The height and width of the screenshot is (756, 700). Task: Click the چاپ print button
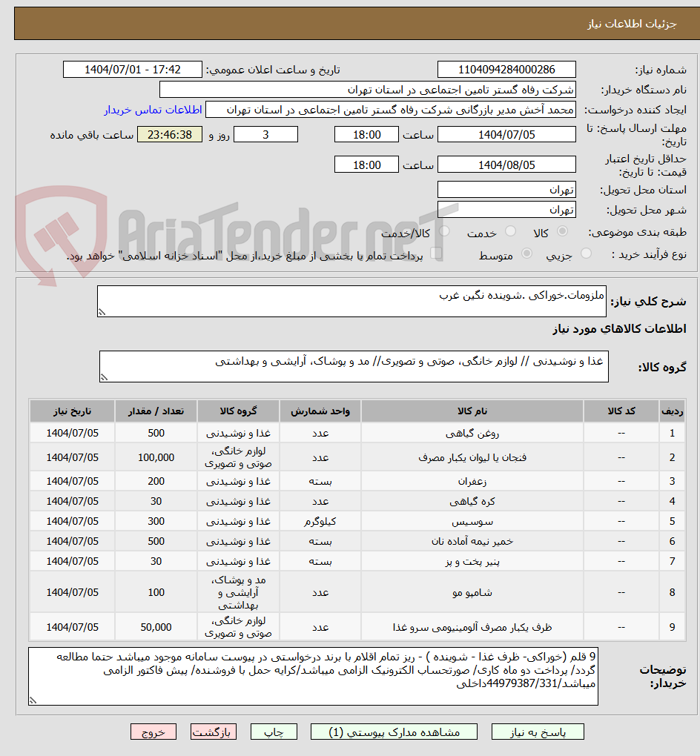(274, 732)
